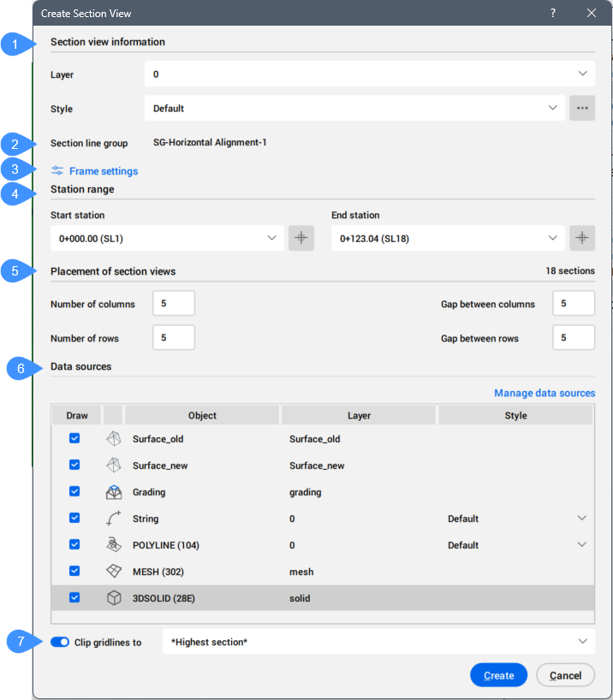Select the POLYLINE (104) row style dropdown
The height and width of the screenshot is (700, 613).
pyautogui.click(x=517, y=545)
